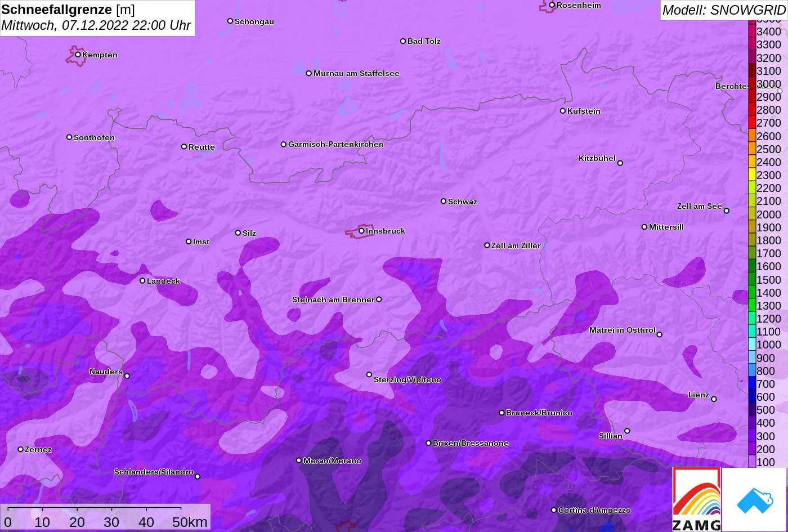
Task: Select the 900 m legend color
Action: pyautogui.click(x=752, y=357)
